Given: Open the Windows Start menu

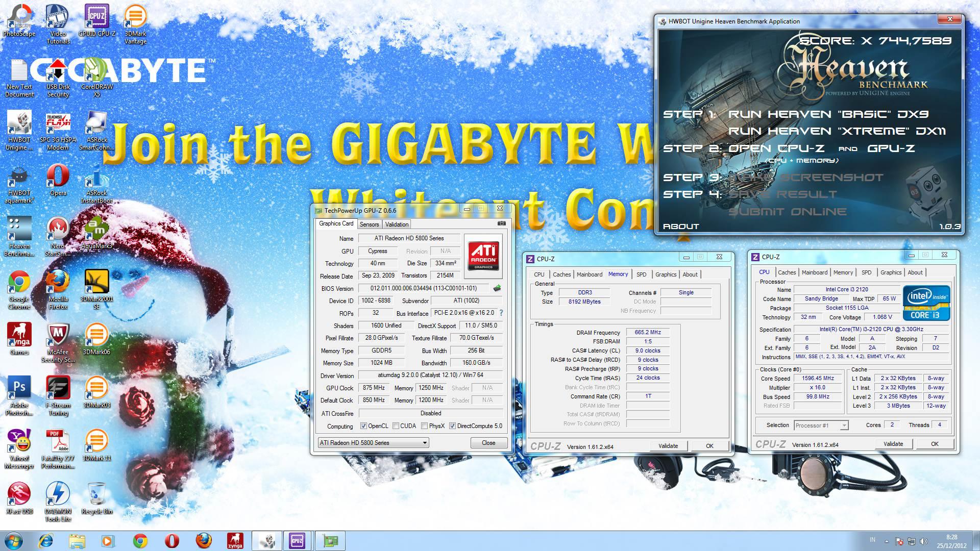Looking at the screenshot, I should [13, 541].
